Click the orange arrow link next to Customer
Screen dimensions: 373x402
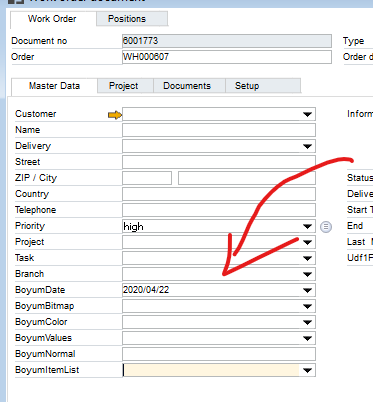pos(115,115)
